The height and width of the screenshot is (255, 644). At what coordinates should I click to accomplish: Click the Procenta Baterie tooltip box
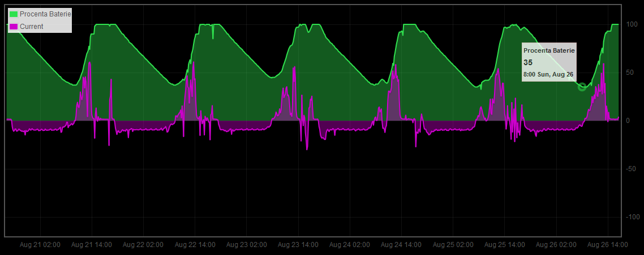549,62
